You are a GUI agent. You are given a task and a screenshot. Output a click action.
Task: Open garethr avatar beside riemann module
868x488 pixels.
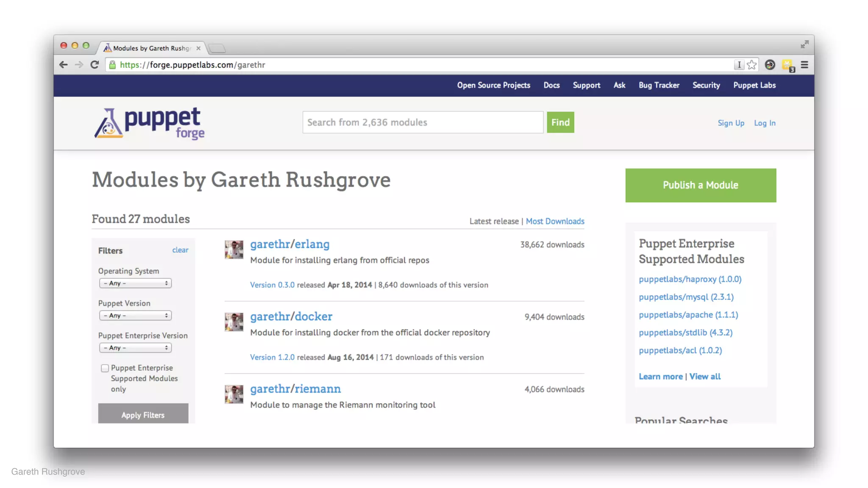tap(234, 394)
